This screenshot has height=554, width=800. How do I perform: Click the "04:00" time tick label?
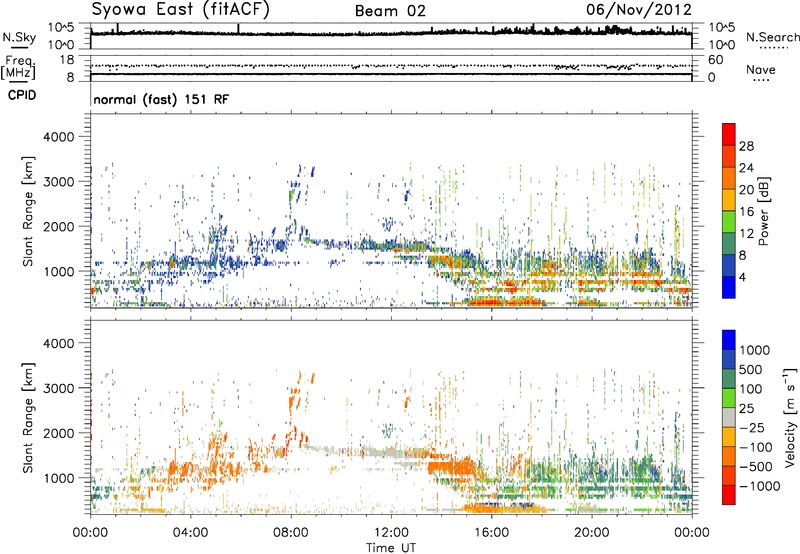click(x=190, y=533)
